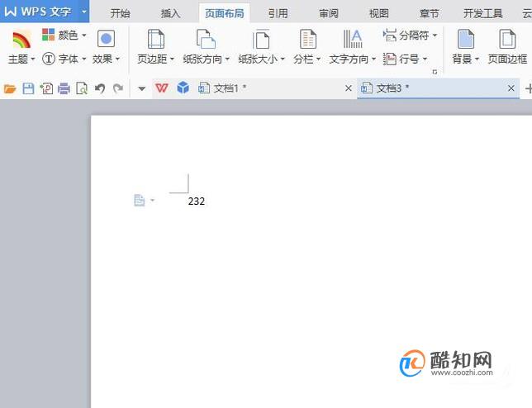Screen dimensions: 532x408
Task: Expand the 颜色 dropdown arrow
Action: (84, 35)
